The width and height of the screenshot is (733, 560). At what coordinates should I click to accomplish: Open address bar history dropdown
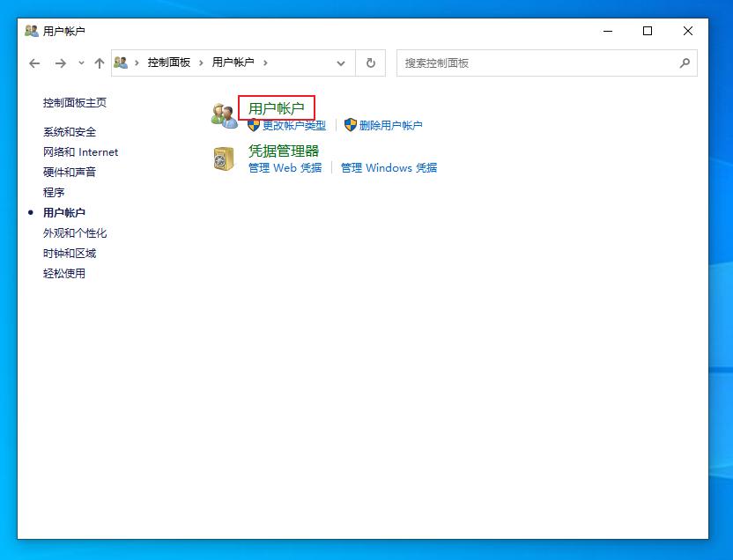pos(341,63)
